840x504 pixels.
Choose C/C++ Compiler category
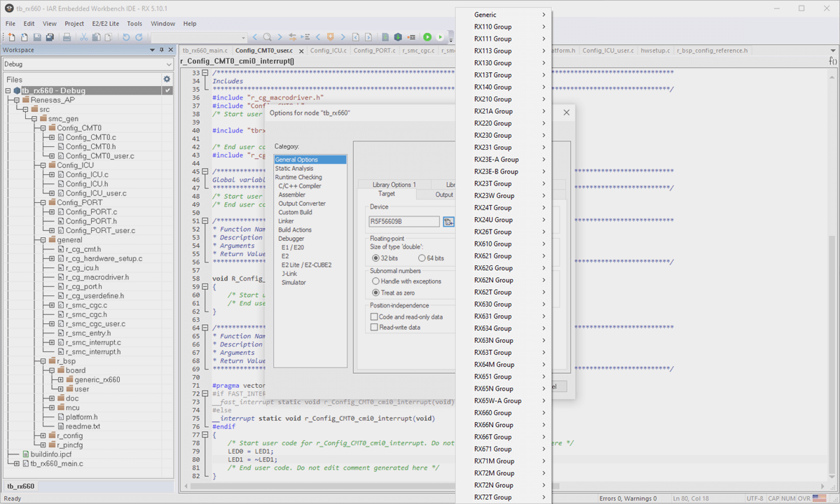(x=300, y=186)
